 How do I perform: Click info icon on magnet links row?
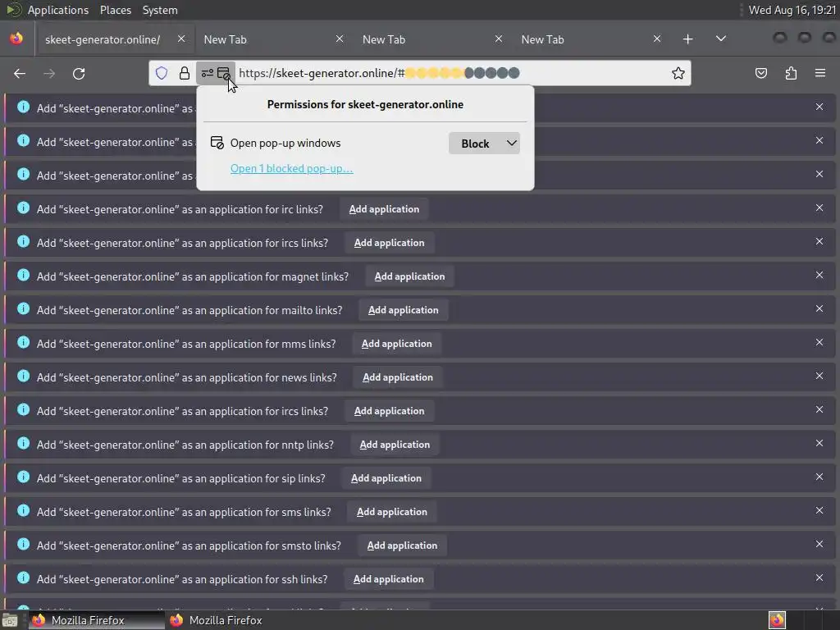point(23,275)
